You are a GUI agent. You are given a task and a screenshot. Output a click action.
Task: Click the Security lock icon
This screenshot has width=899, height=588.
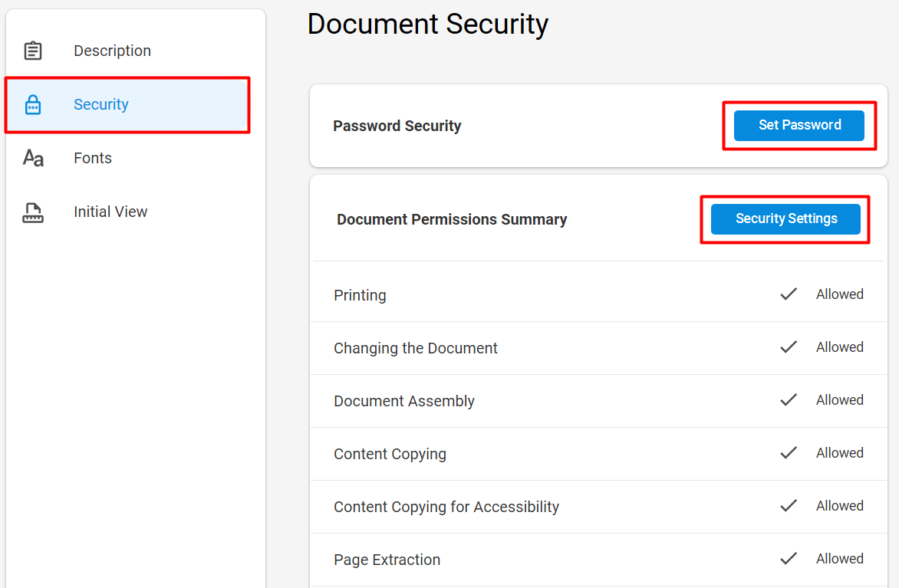point(33,104)
